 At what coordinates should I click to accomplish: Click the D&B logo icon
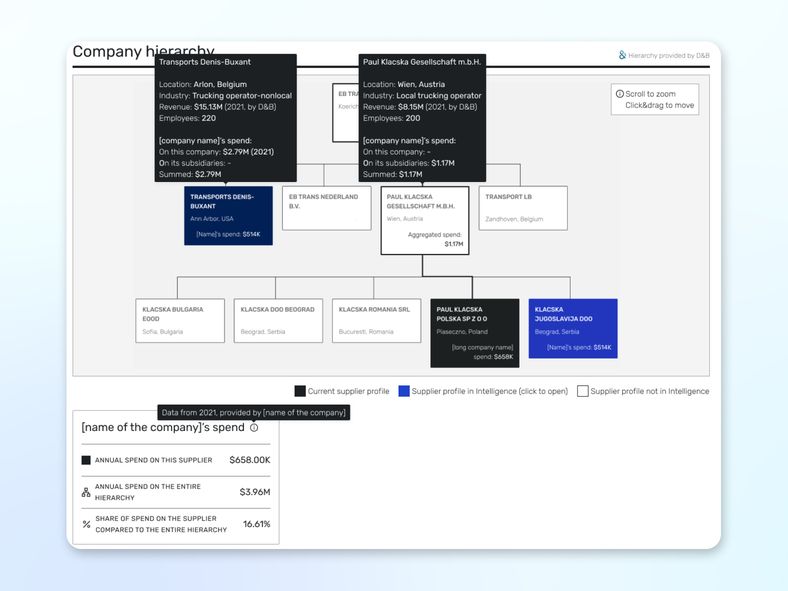(x=622, y=55)
